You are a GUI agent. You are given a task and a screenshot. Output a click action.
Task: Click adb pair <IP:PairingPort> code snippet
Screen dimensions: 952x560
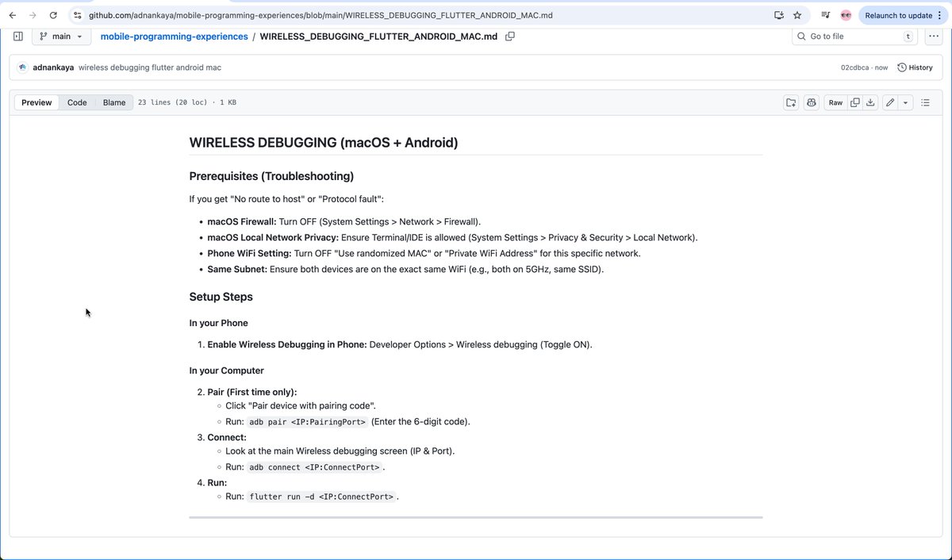(x=307, y=422)
